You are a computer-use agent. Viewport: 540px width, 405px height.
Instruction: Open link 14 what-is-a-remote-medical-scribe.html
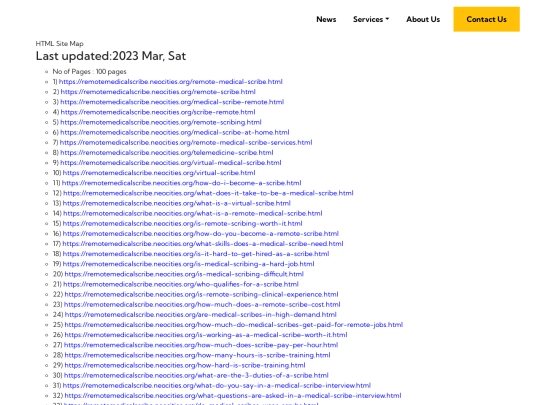(193, 213)
